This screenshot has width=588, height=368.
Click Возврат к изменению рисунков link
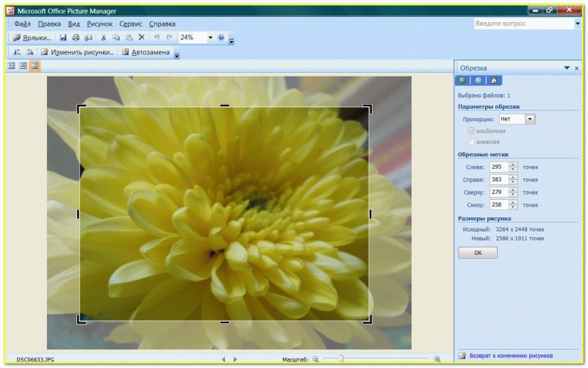tap(511, 356)
